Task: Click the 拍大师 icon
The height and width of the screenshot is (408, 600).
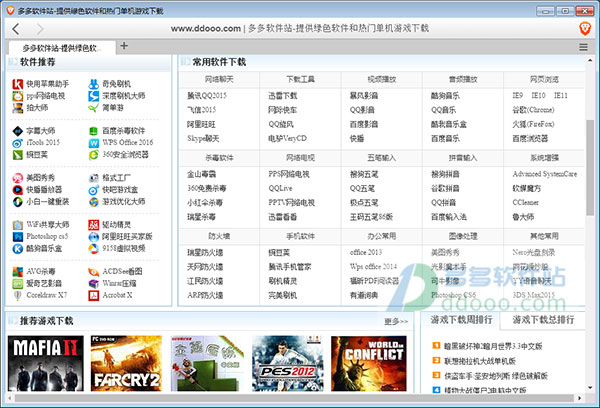Action: pyautogui.click(x=18, y=108)
